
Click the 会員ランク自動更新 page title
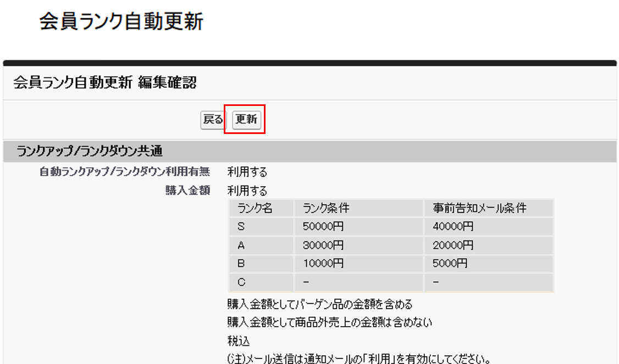pos(121,22)
